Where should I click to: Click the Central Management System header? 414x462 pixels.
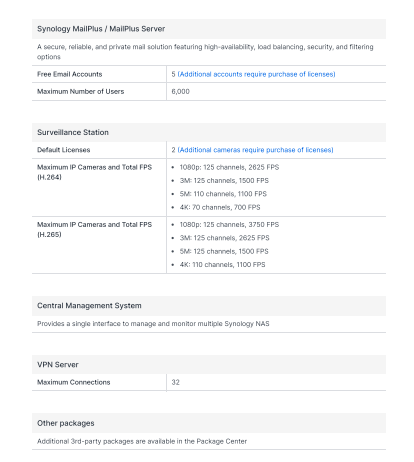coord(89,306)
